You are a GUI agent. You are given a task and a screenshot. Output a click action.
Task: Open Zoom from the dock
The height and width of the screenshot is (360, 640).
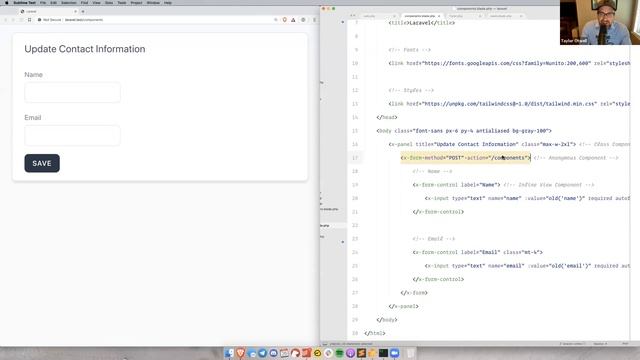pyautogui.click(x=394, y=353)
